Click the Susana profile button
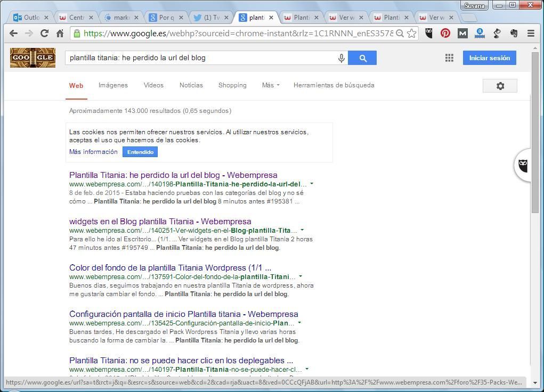The image size is (544, 392). coord(474,5)
